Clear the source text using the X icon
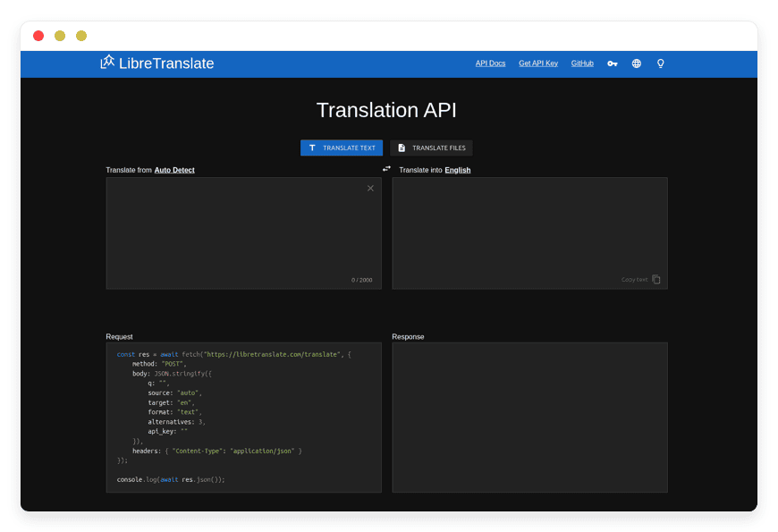The width and height of the screenshot is (778, 532). click(370, 188)
